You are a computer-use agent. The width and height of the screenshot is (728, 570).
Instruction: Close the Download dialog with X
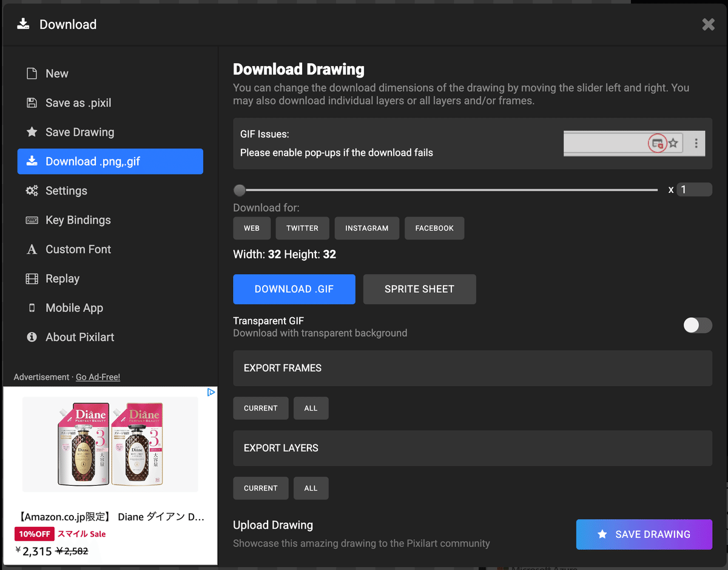[708, 24]
